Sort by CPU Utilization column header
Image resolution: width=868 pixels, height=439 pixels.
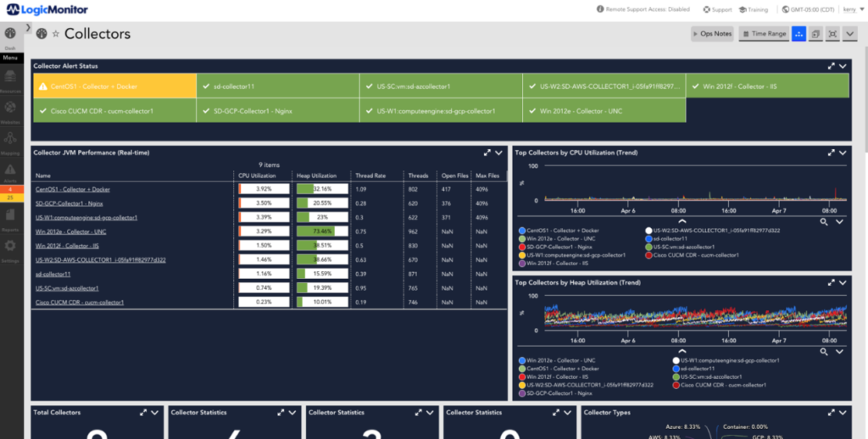pos(256,175)
